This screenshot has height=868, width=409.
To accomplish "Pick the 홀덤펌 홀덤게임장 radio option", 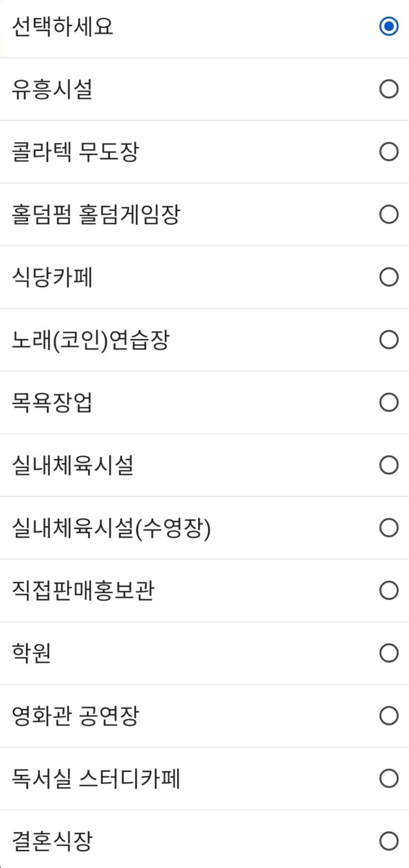I will tap(389, 214).
